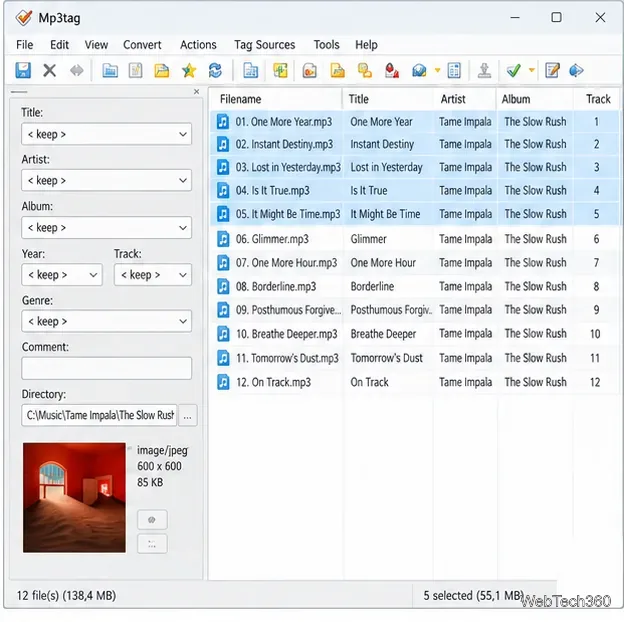Select file '12. On Track.mp3'

273,382
